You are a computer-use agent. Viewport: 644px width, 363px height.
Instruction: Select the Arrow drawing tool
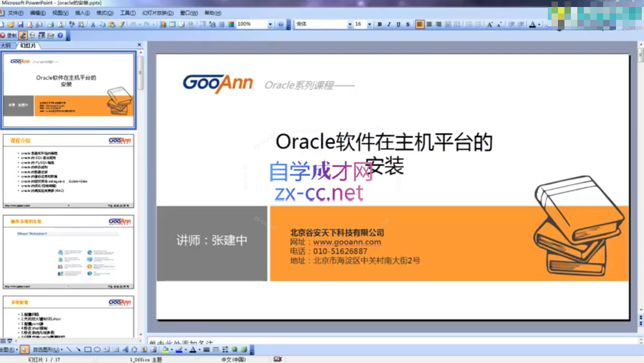[78, 350]
